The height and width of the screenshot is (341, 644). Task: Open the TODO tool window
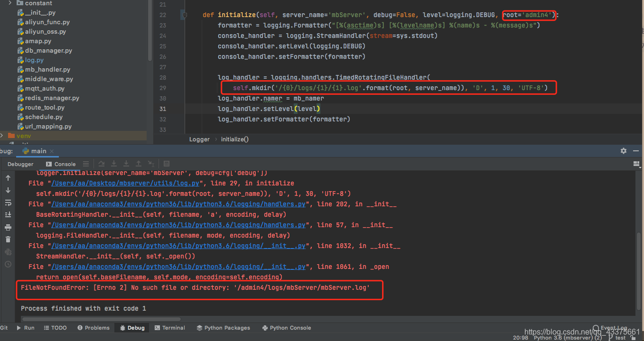[55, 328]
